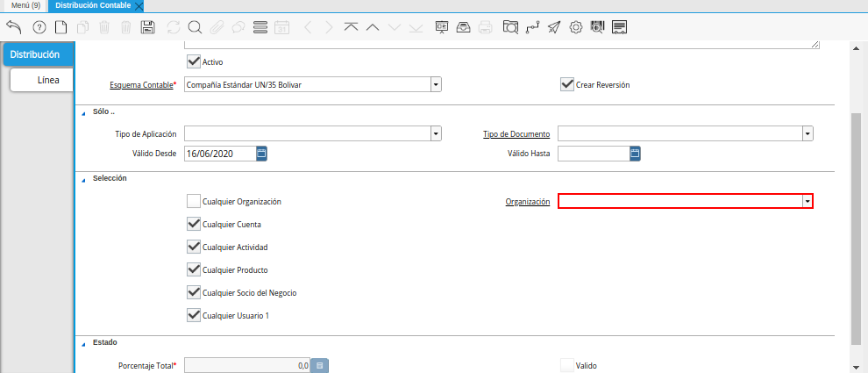Click the certificate-style last toolbar icon
The width and height of the screenshot is (868, 373).
(x=620, y=27)
